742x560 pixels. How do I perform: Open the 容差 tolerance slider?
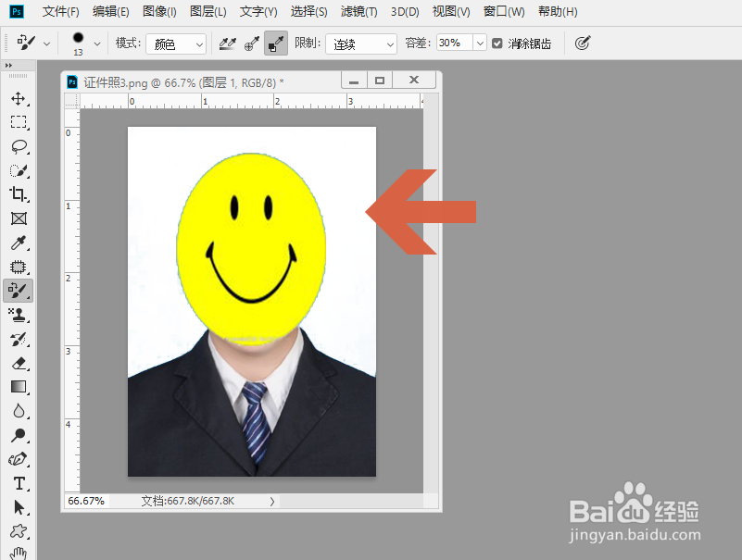coord(478,43)
